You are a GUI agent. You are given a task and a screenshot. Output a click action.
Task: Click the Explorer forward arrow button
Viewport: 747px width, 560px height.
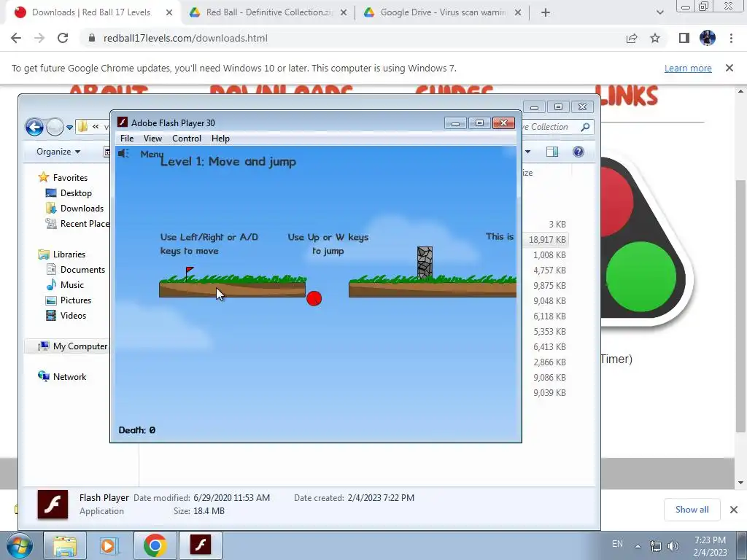coord(55,127)
